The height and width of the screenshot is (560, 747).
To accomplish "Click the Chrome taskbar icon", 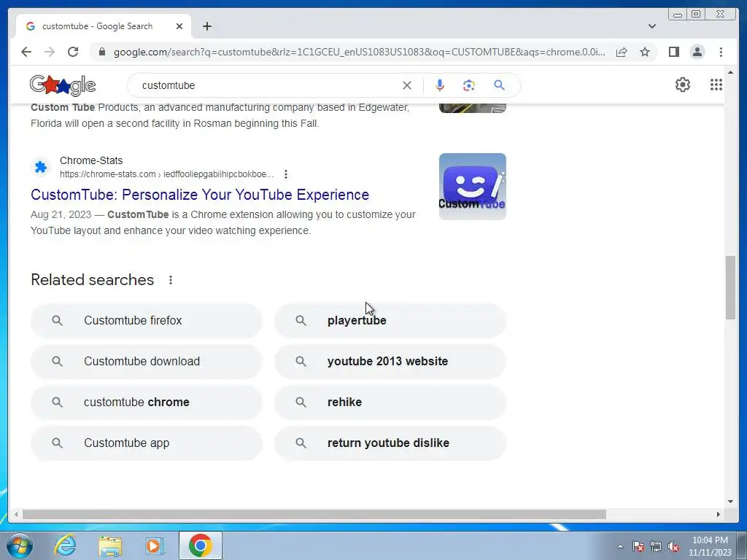I will [200, 545].
